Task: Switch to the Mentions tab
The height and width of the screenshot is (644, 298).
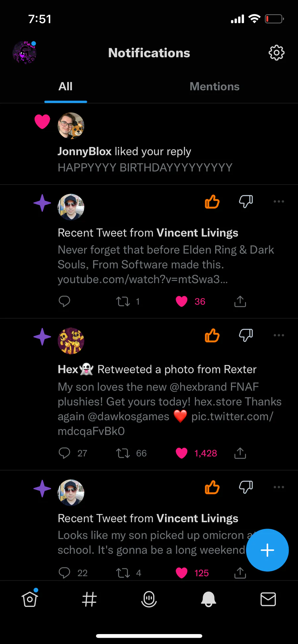Action: coord(215,86)
